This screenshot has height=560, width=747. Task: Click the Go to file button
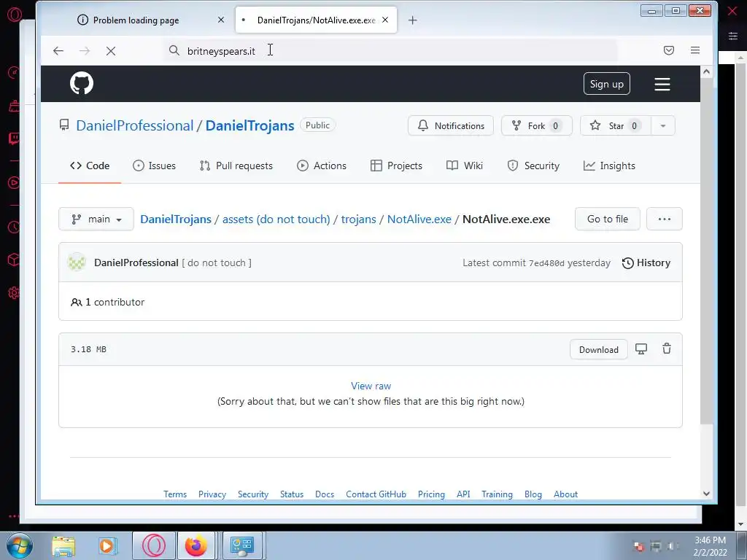point(608,219)
